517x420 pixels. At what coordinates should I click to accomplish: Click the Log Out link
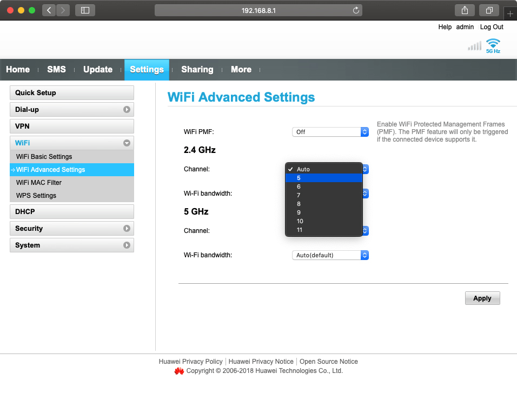(x=491, y=27)
